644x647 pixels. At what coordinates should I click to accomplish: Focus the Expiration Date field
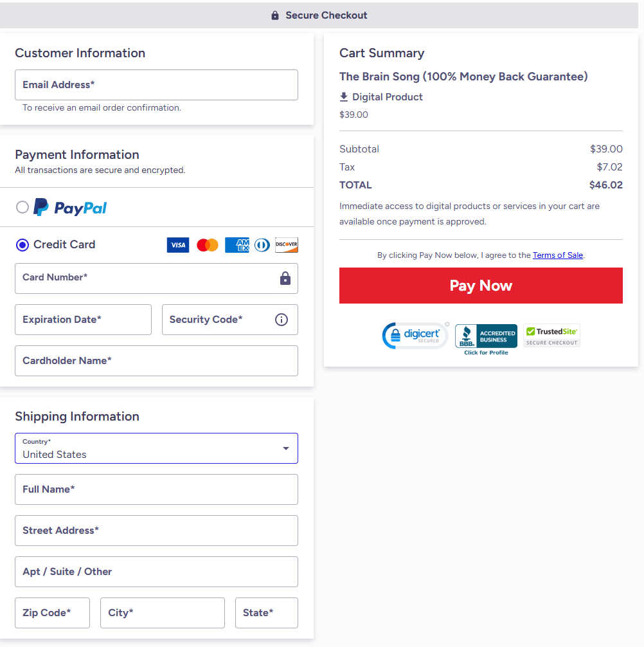point(83,320)
